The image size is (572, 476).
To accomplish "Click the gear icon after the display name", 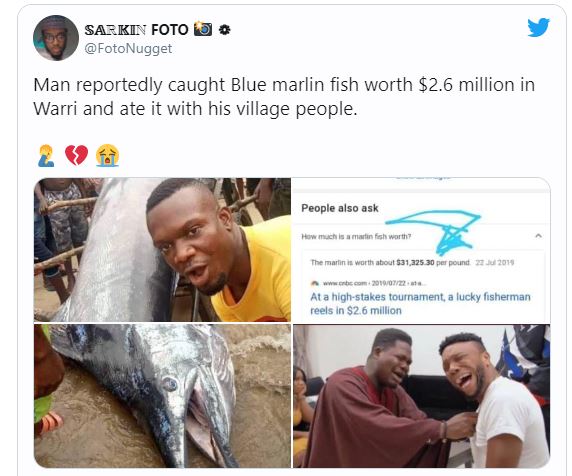I will pyautogui.click(x=224, y=30).
